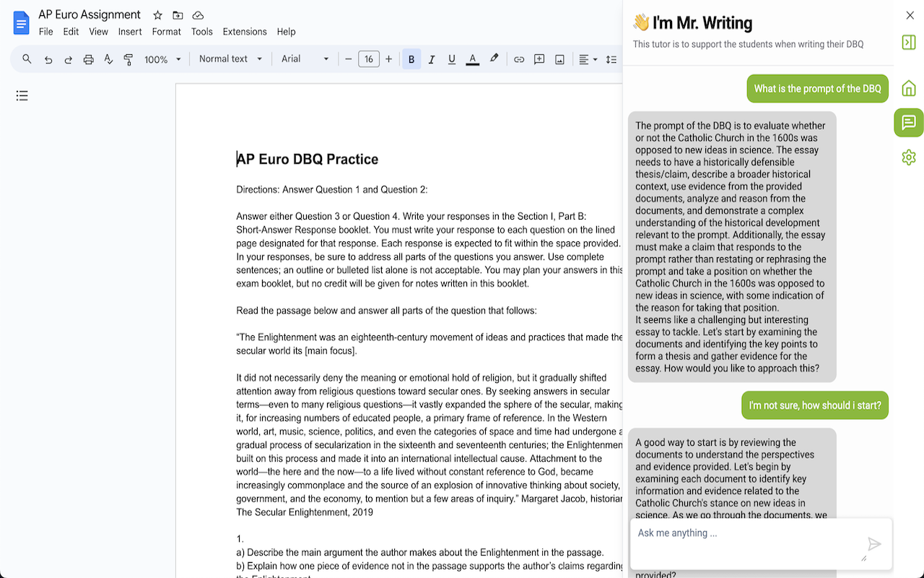Open the Arial font dropdown
This screenshot has height=578, width=924.
tap(305, 59)
